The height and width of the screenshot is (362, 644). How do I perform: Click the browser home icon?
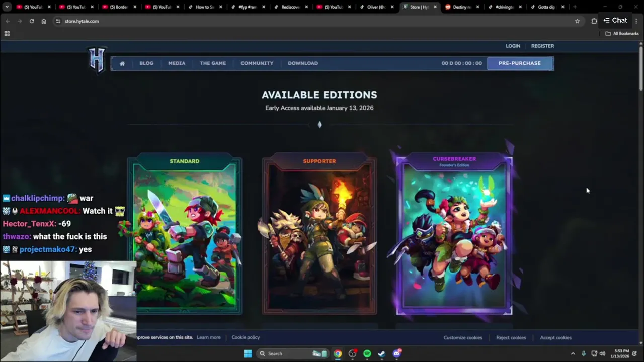(x=44, y=21)
